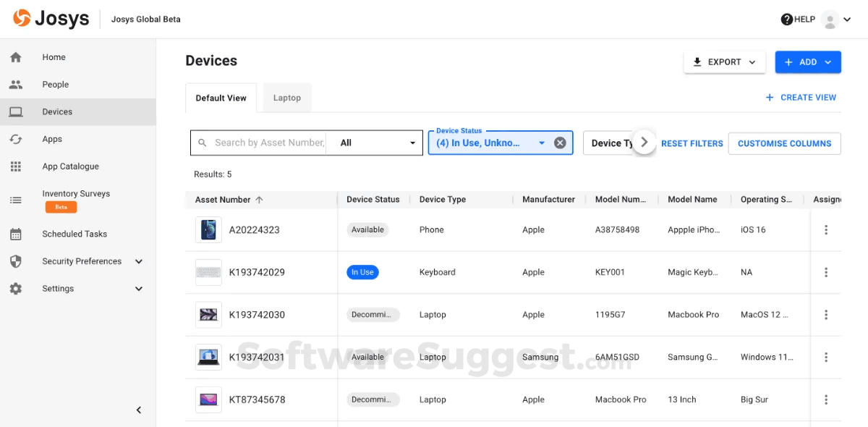868x427 pixels.
Task: Click the Reset Filters link
Action: [692, 143]
